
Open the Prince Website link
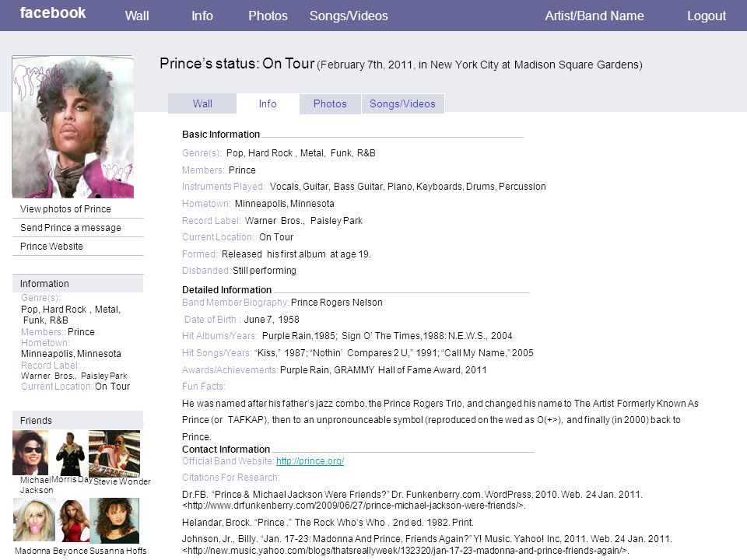click(x=51, y=247)
